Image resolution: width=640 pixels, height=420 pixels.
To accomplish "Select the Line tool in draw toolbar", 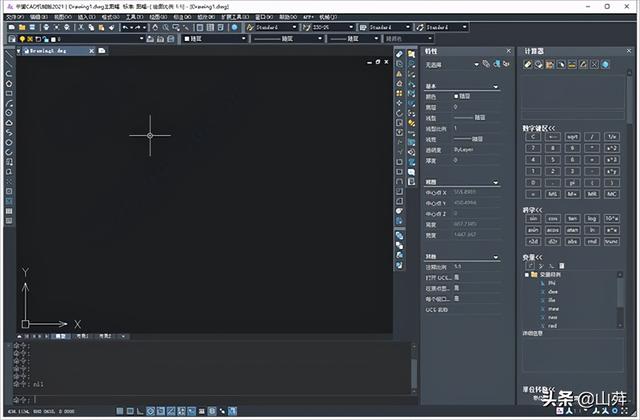I will (9, 63).
